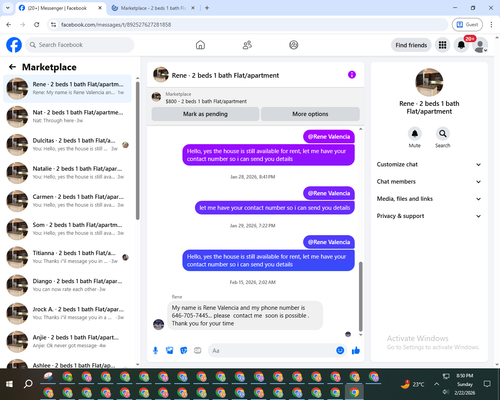The width and height of the screenshot is (500, 400).
Task: Choose a sticker
Action: 184,350
